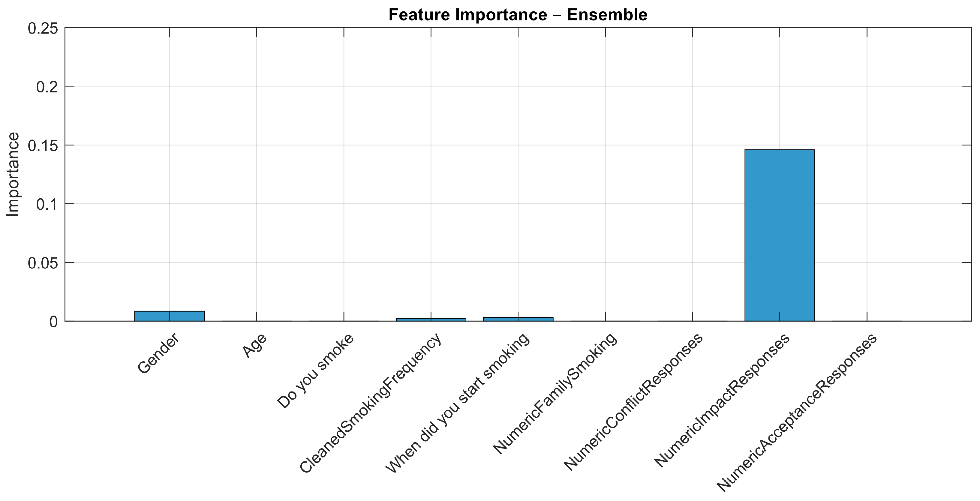Click the NumericConflictResponses axis label
The height and width of the screenshot is (501, 980).
(x=633, y=402)
